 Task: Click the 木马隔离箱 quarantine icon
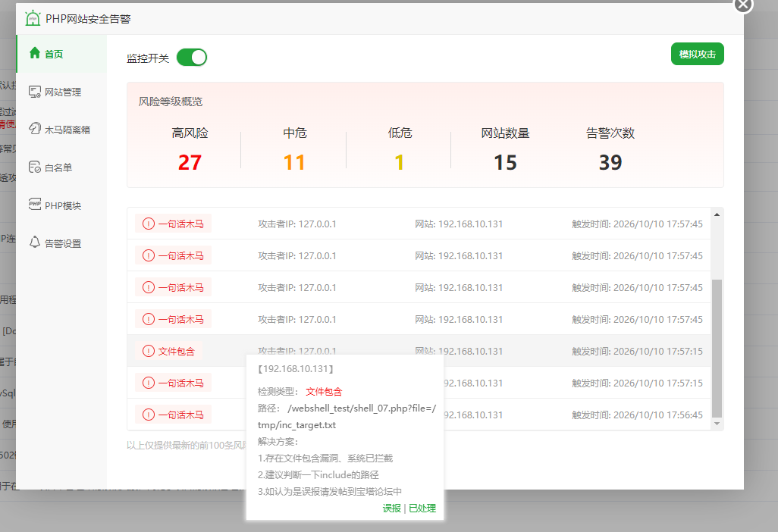[x=34, y=129]
